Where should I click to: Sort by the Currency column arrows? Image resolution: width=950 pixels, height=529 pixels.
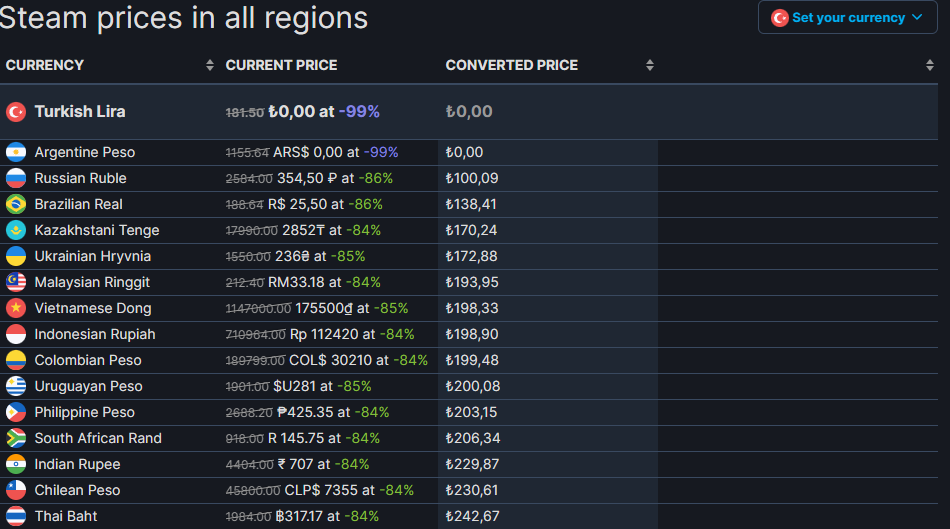[x=210, y=65]
